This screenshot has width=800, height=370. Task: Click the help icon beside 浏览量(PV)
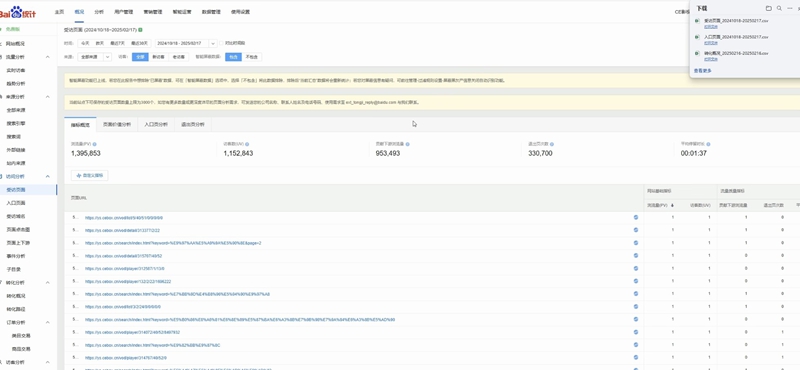94,144
